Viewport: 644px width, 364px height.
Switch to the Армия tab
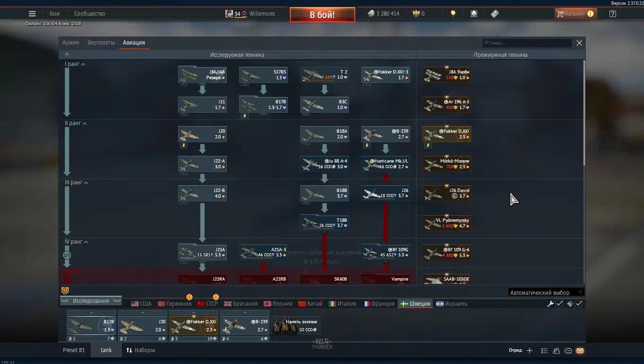71,43
